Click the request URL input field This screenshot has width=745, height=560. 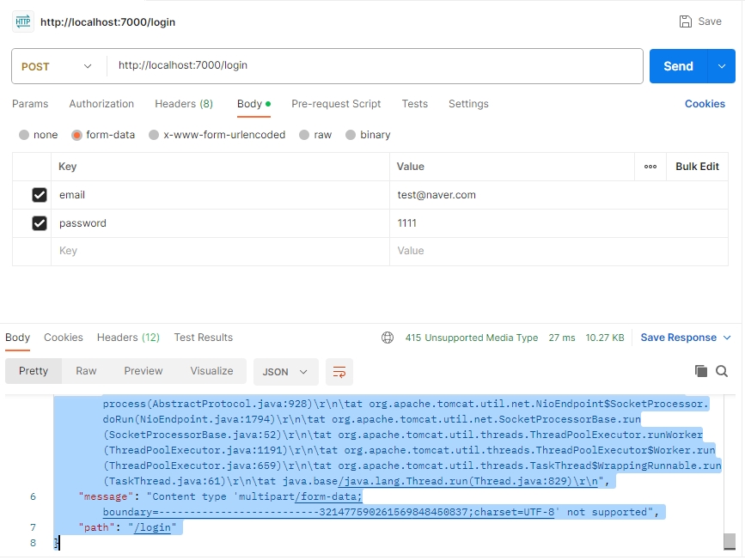tap(375, 66)
